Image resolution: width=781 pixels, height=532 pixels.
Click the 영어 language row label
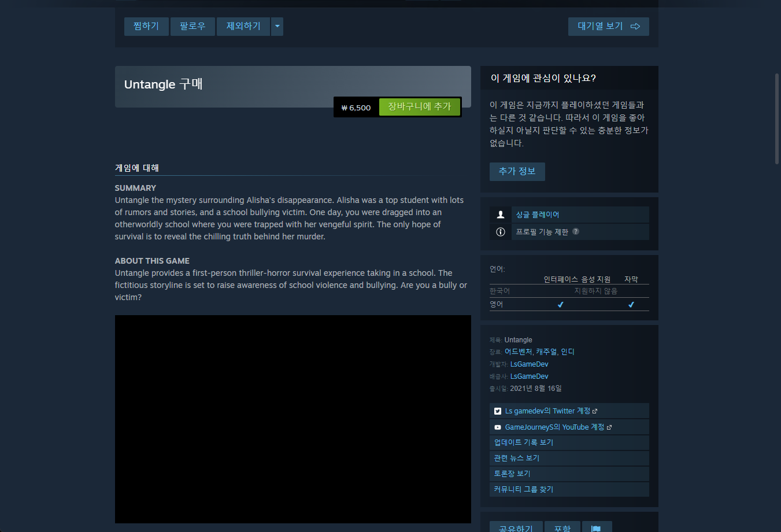[497, 304]
